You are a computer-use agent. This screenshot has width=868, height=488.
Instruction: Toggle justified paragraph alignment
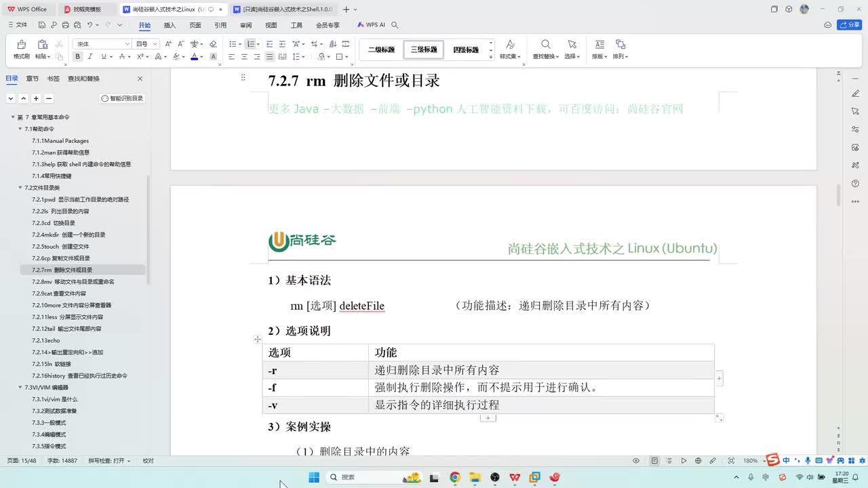point(270,57)
